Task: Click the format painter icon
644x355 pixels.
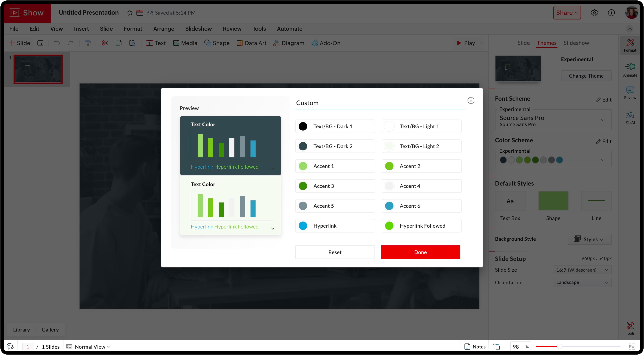Action: click(88, 43)
